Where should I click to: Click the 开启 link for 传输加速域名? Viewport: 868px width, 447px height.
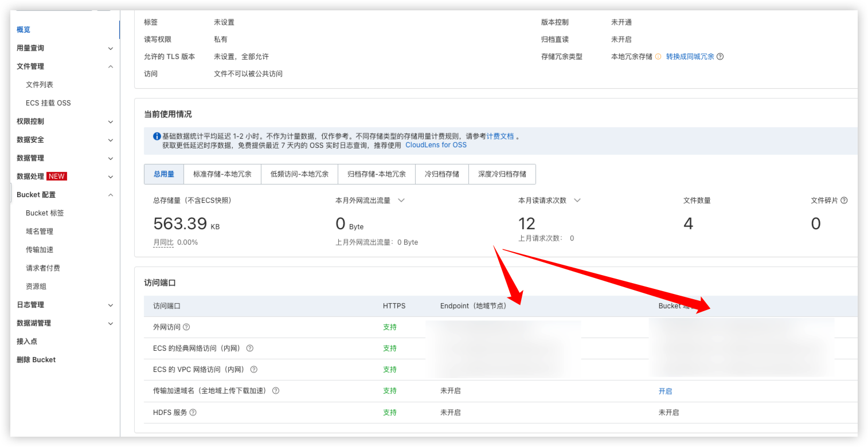coord(665,391)
